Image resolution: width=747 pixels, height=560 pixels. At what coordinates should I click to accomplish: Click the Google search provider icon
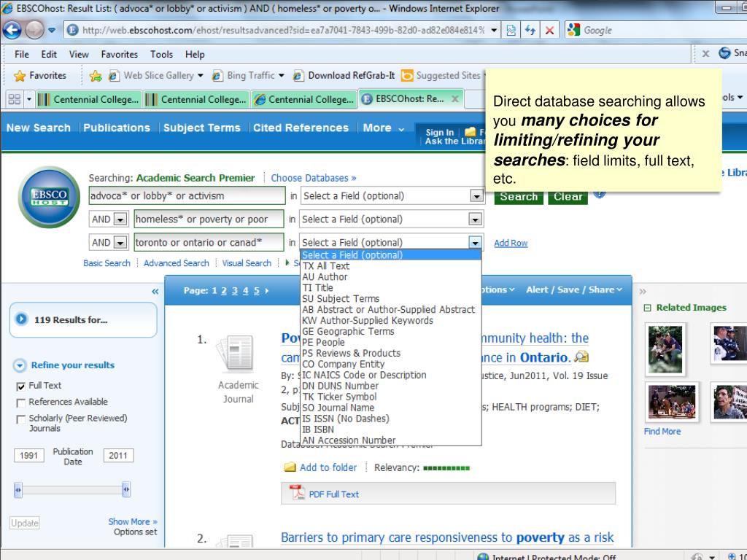[x=573, y=30]
